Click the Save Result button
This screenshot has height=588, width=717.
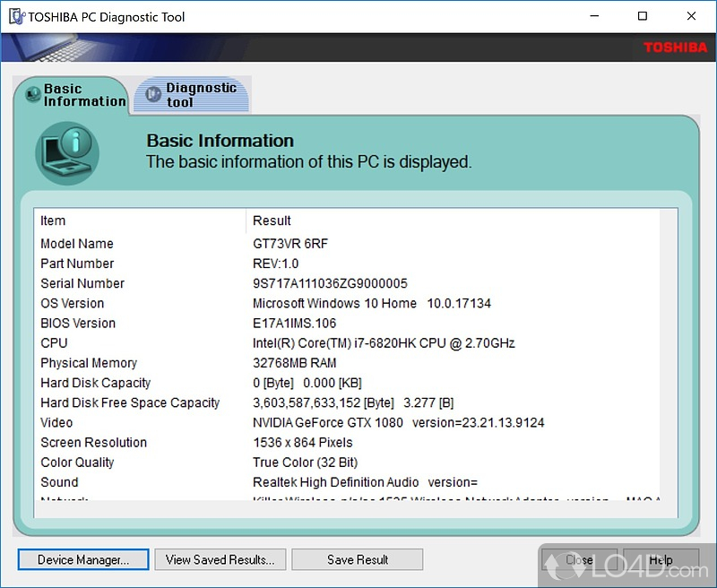coord(357,559)
